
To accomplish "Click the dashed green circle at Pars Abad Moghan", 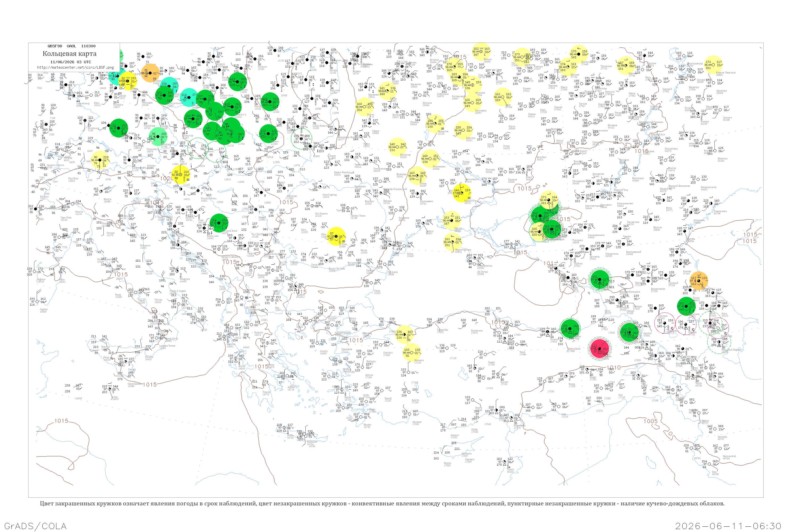I will [719, 342].
